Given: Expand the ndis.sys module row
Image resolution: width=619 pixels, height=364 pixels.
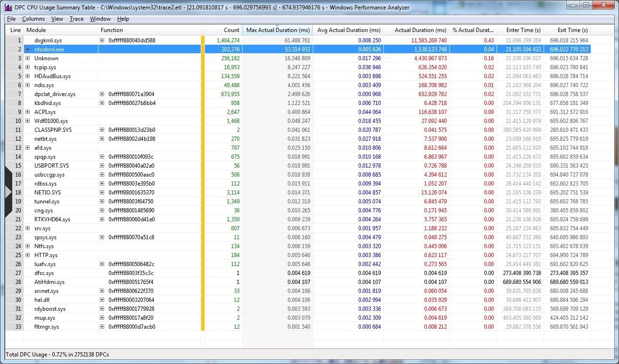Looking at the screenshot, I should 28,85.
